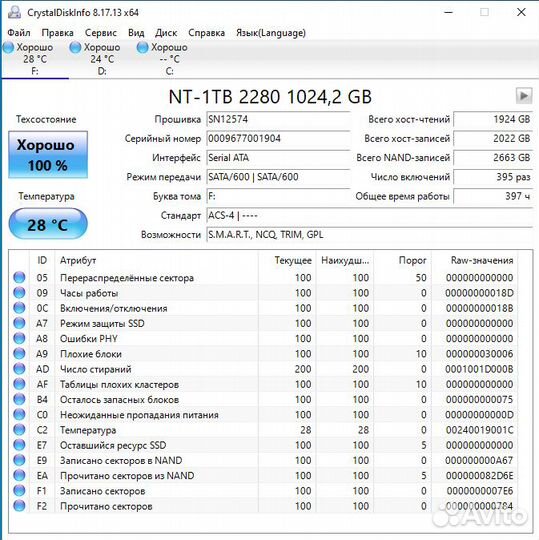This screenshot has width=539, height=540.
Task: Click status circle for Число стираний
Action: [x=19, y=369]
